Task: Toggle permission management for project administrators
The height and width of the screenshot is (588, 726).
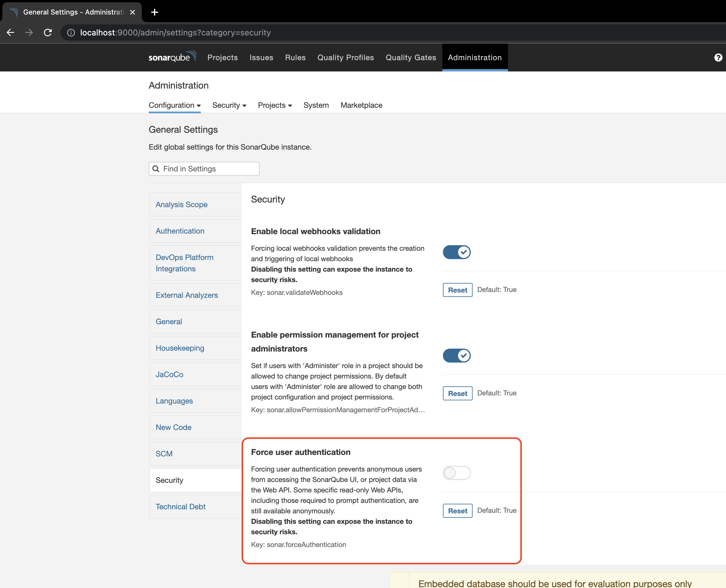Action: pos(456,355)
